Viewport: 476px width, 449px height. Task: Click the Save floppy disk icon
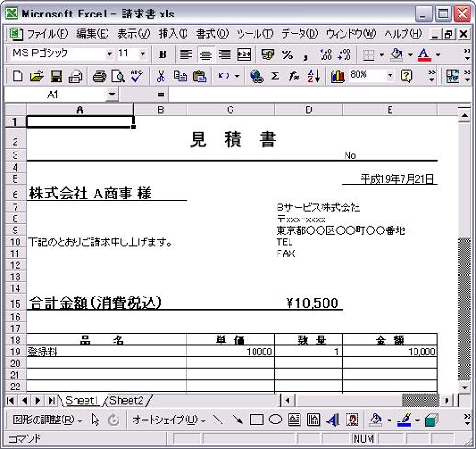[x=56, y=76]
